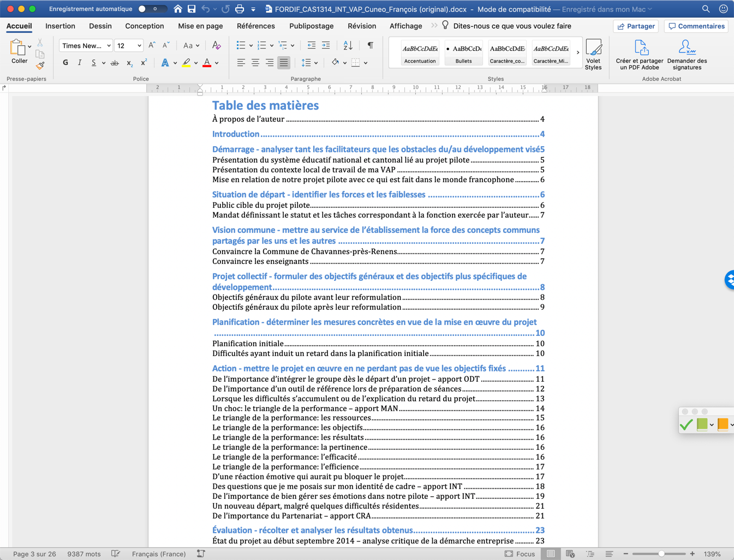The height and width of the screenshot is (560, 734).
Task: Click Demander des signatures
Action: [x=687, y=55]
